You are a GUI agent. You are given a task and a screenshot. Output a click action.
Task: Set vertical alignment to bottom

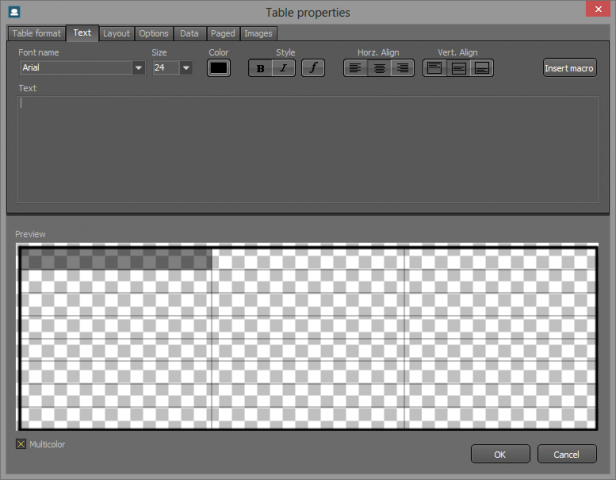click(482, 68)
